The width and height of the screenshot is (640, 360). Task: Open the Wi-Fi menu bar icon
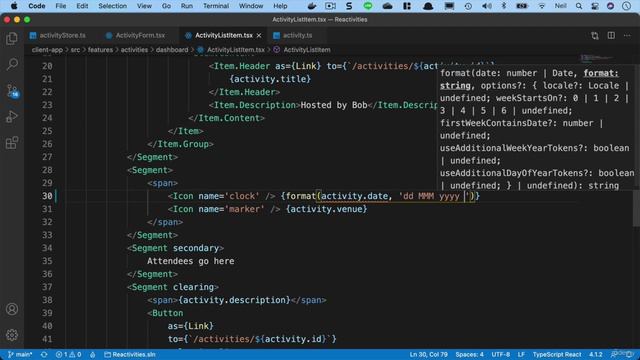click(x=541, y=6)
